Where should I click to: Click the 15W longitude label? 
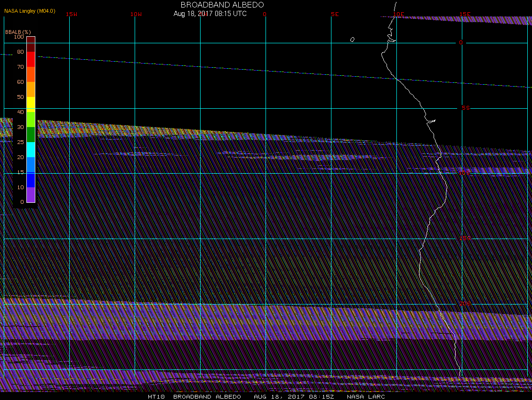point(72,14)
